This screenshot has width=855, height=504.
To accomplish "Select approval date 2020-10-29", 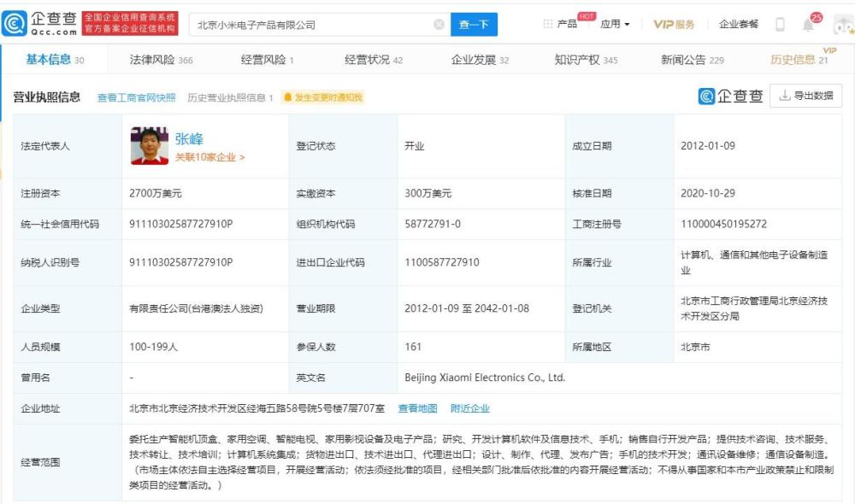I will pyautogui.click(x=708, y=193).
